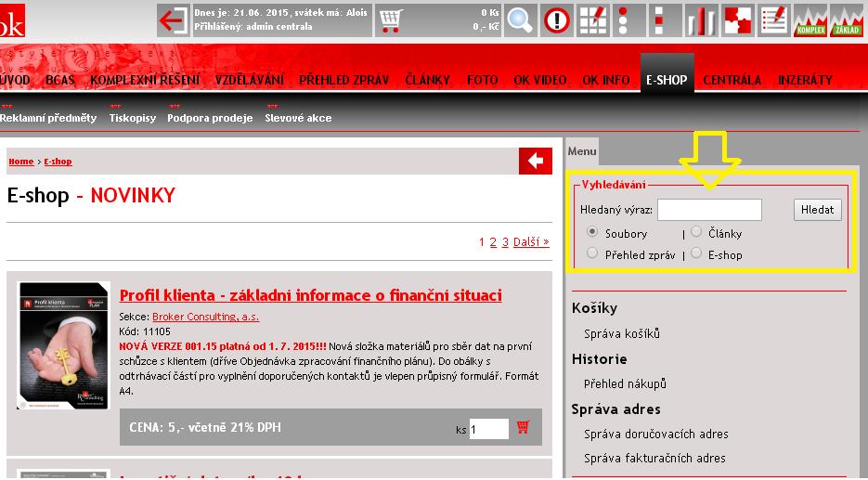
Task: Open Správa košíků in sidebar
Action: (x=622, y=334)
